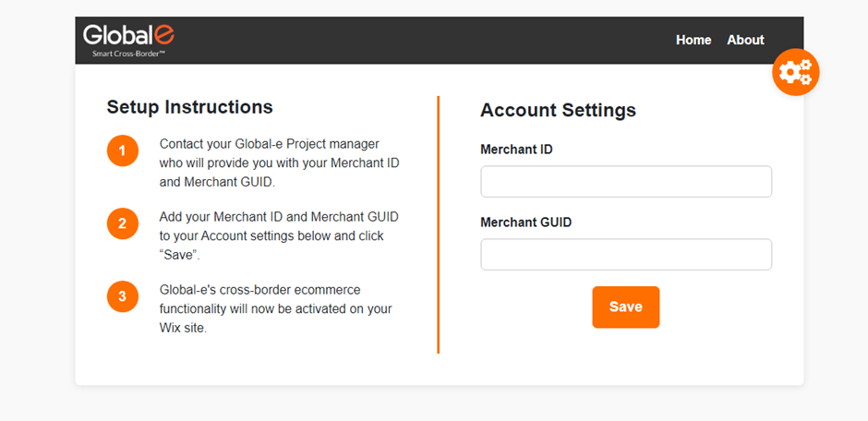
Task: Focus the Merchant GUID input field
Action: click(x=625, y=255)
